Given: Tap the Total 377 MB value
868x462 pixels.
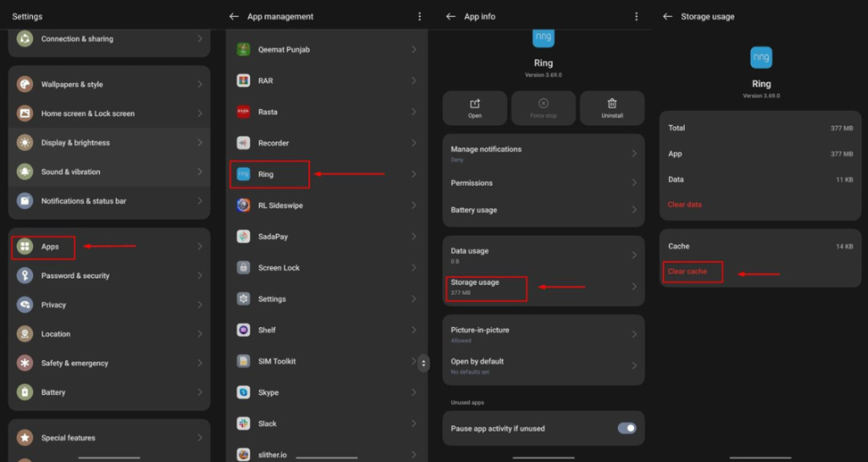Looking at the screenshot, I should (842, 128).
